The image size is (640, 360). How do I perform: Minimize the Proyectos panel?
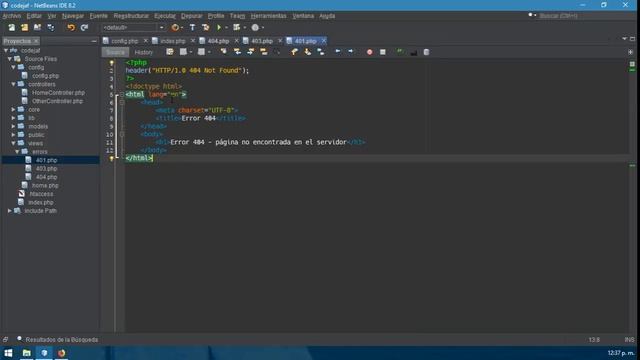tap(94, 41)
